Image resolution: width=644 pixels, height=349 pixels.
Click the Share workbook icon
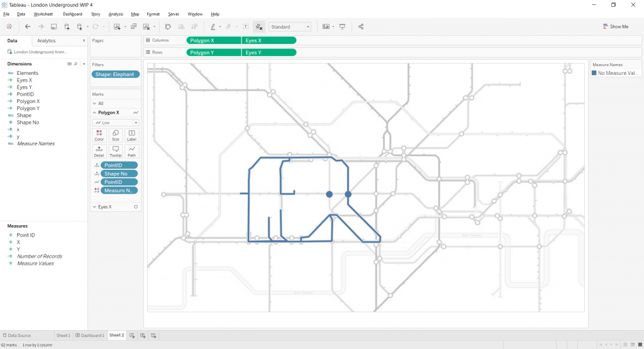click(x=361, y=26)
